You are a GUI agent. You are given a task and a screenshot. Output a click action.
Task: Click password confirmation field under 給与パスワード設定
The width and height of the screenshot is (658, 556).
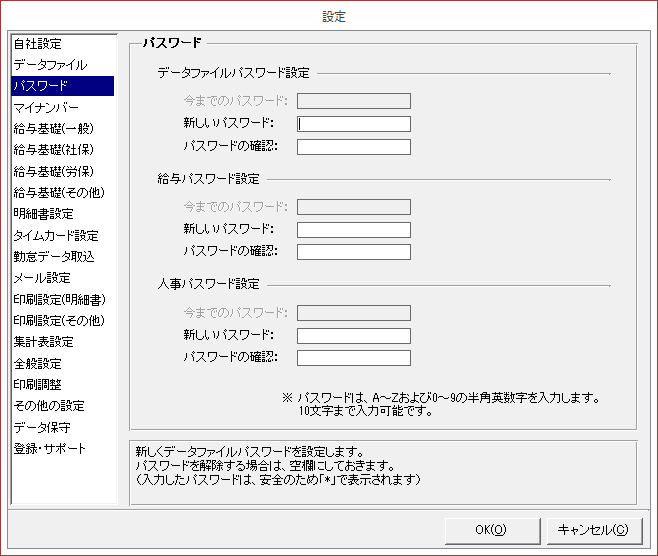[354, 252]
